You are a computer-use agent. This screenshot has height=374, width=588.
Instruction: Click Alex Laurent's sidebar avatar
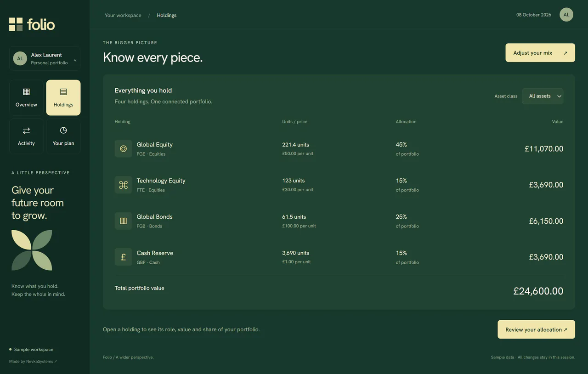pos(20,58)
